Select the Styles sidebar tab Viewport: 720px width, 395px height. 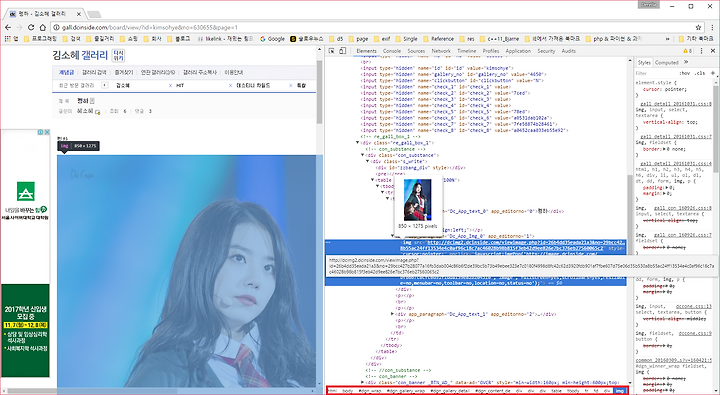click(644, 62)
